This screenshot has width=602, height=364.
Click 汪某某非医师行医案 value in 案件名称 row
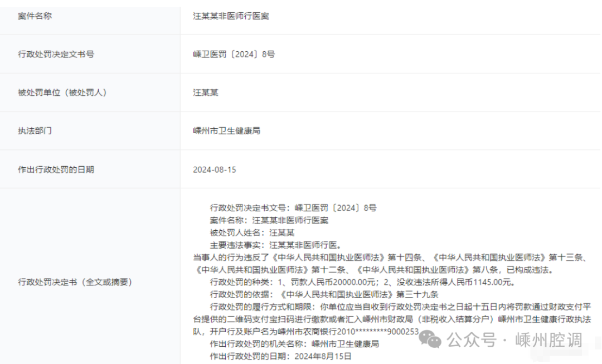231,16
